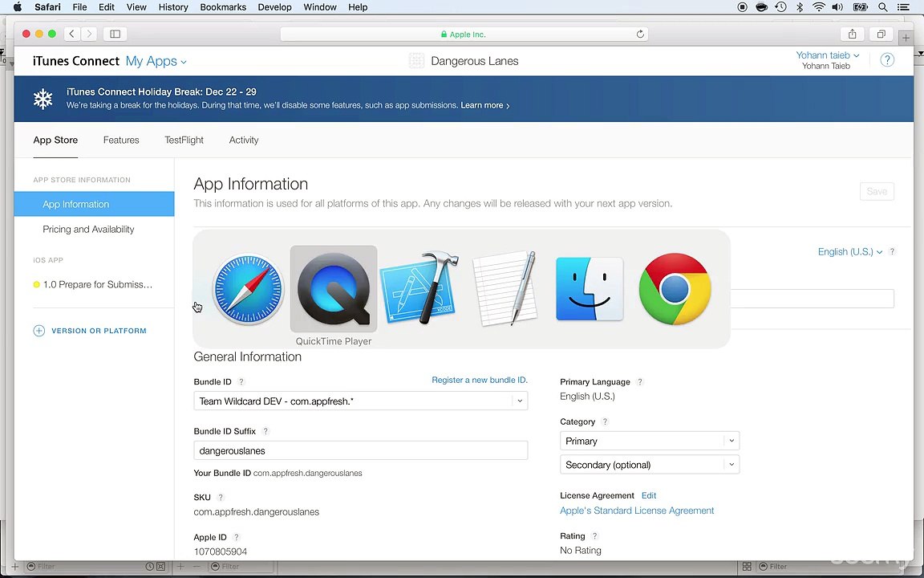Screen dimensions: 924x578
Task: Toggle the Safari sidebar button
Action: pos(115,34)
